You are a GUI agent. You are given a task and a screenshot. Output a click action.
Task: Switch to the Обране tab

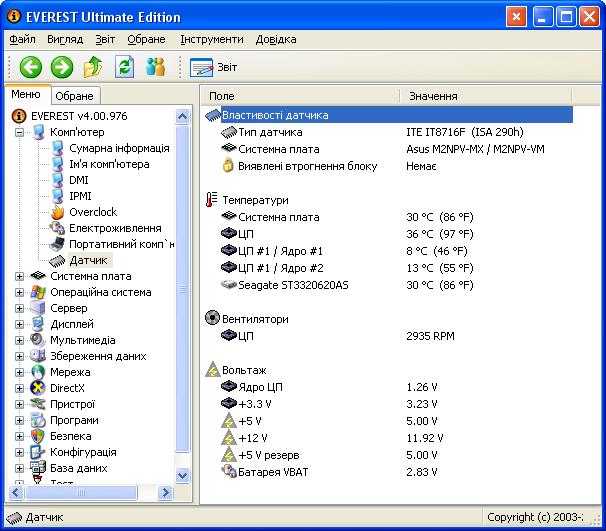tap(74, 96)
